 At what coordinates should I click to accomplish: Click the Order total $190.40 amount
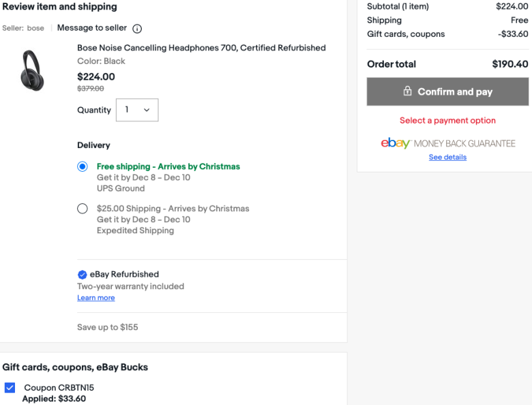pos(510,64)
